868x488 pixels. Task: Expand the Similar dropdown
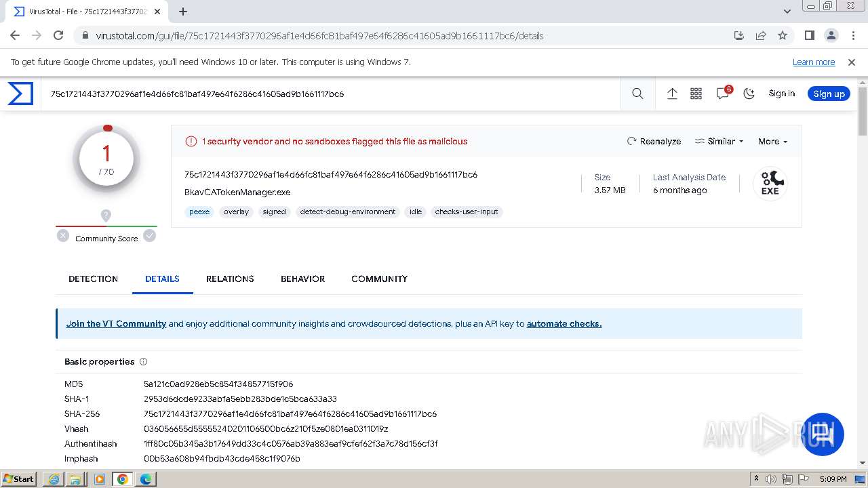pos(719,141)
